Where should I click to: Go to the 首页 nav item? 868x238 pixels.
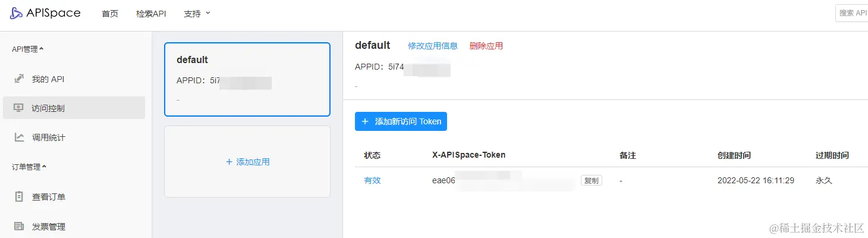pyautogui.click(x=110, y=14)
